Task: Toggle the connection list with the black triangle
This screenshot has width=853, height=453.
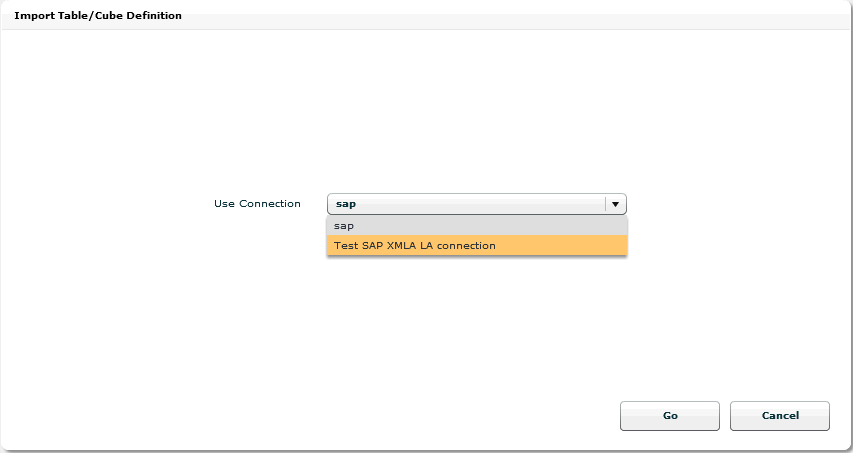Action: 615,204
